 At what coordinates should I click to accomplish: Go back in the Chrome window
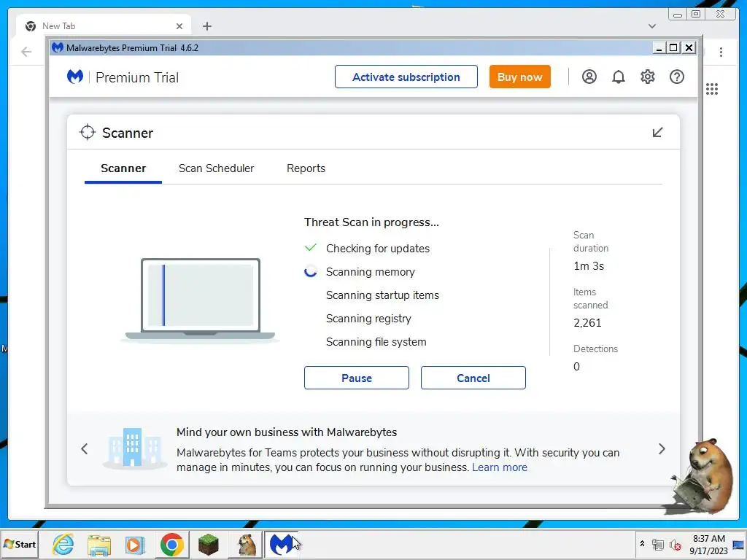click(26, 52)
